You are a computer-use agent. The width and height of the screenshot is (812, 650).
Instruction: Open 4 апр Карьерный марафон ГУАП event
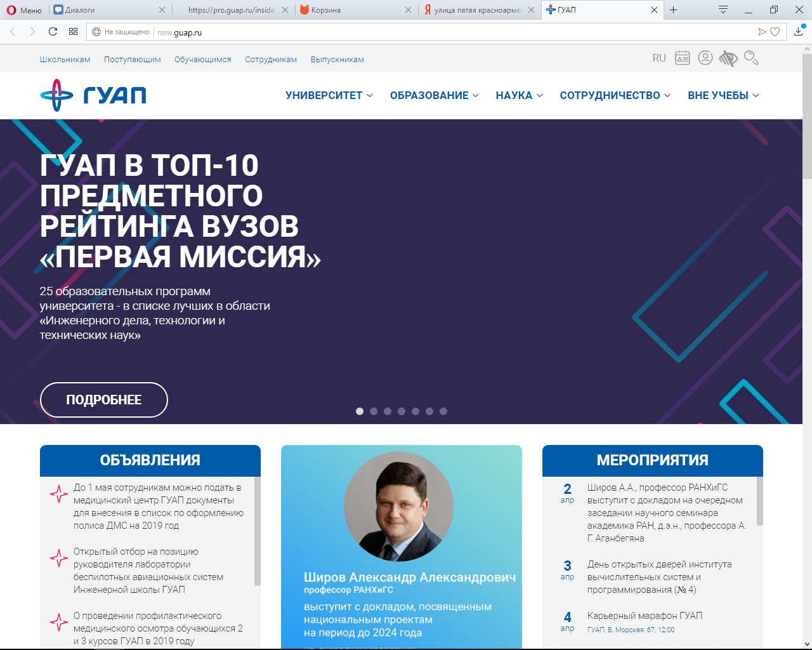tap(645, 616)
